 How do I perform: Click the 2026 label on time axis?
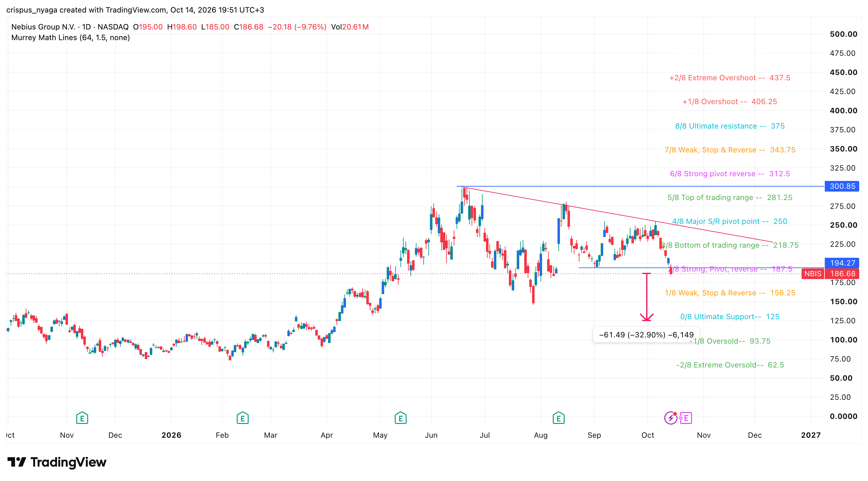(171, 435)
